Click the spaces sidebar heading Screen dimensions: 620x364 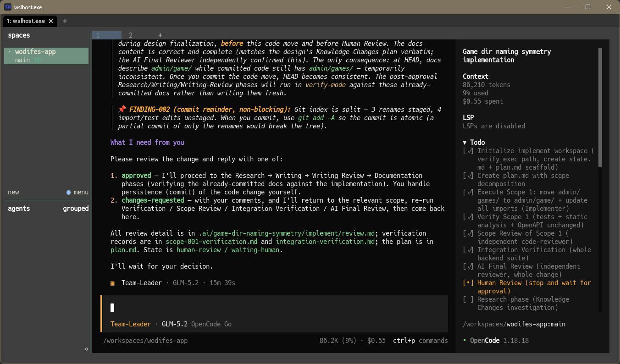(x=19, y=35)
